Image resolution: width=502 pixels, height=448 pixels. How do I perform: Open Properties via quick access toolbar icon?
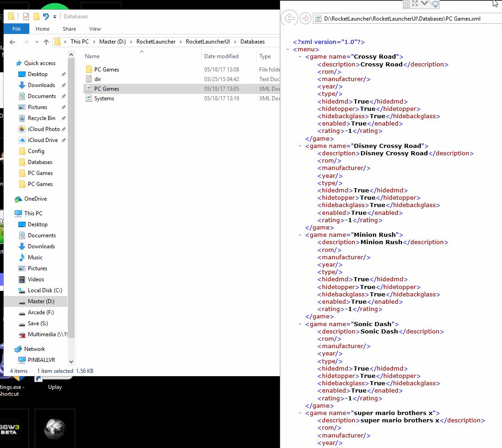tap(26, 16)
